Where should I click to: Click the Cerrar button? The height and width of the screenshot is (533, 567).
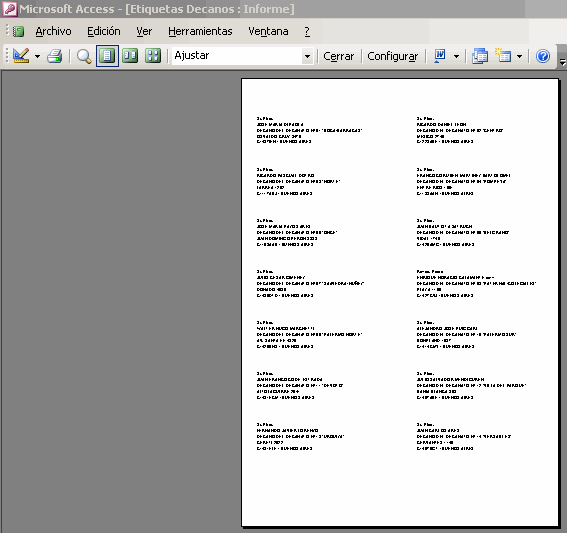click(x=338, y=56)
